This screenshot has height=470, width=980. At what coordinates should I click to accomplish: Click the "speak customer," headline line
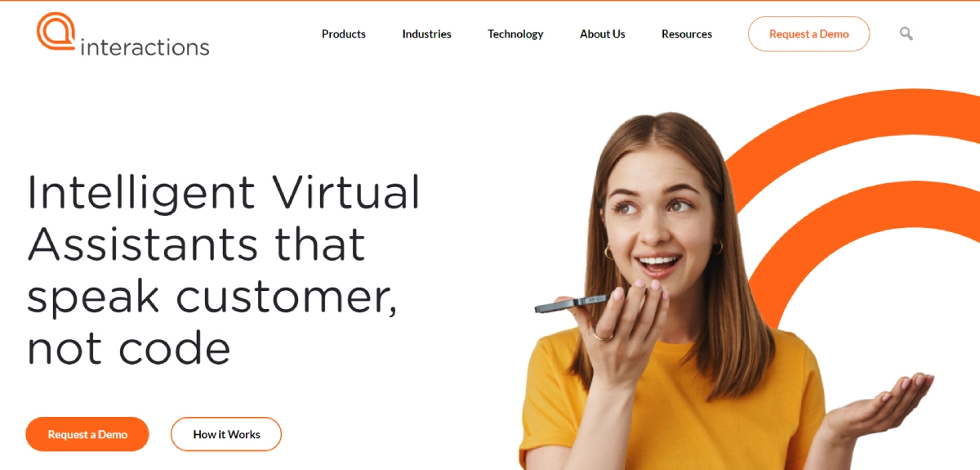pyautogui.click(x=212, y=298)
